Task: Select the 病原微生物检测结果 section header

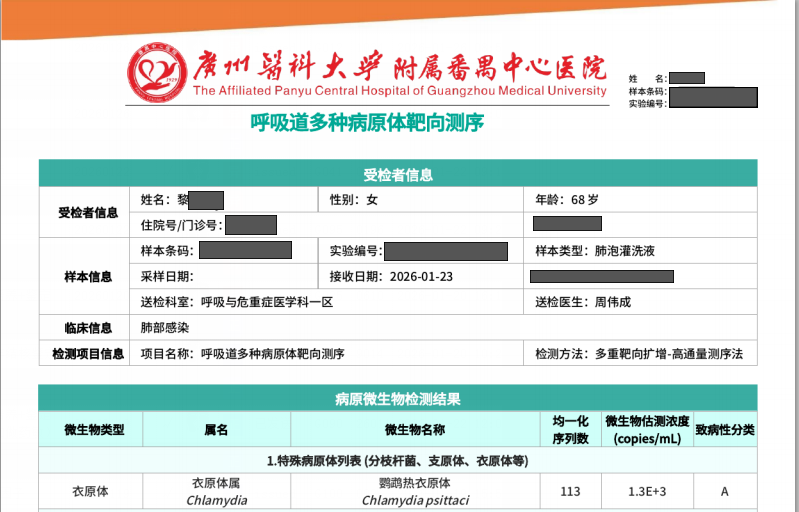Action: (398, 399)
